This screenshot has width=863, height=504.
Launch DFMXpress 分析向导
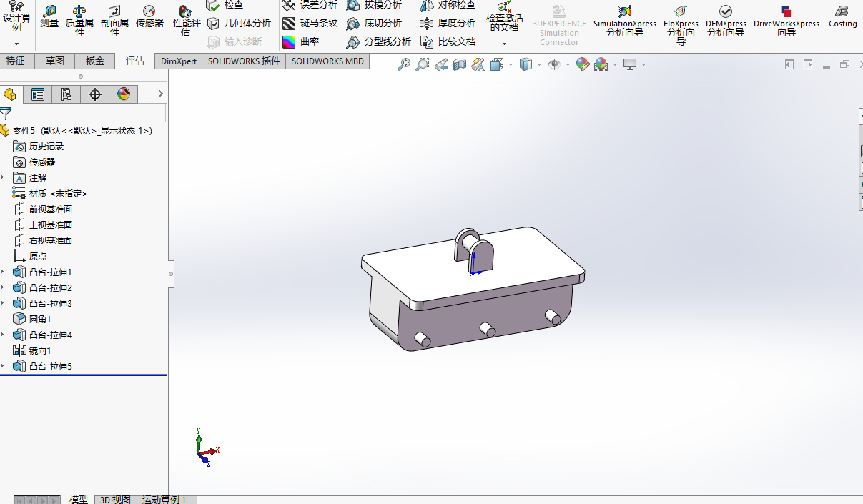pyautogui.click(x=726, y=21)
